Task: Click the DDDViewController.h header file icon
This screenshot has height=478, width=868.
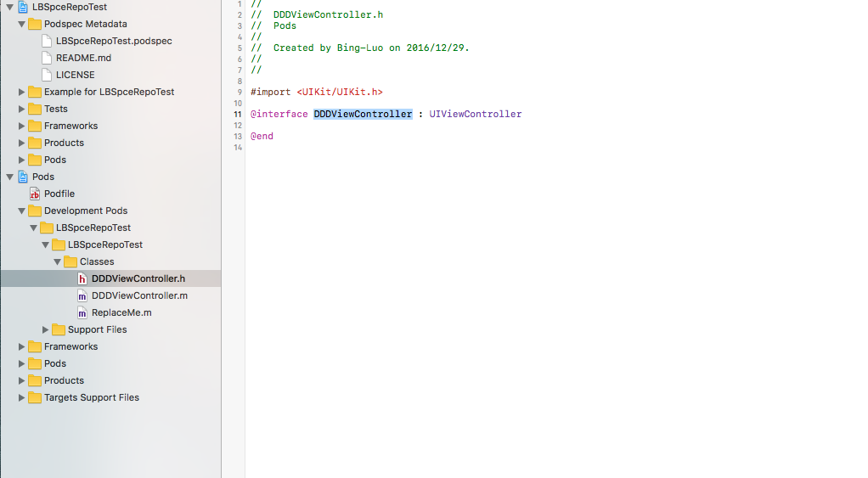Action: coord(82,278)
